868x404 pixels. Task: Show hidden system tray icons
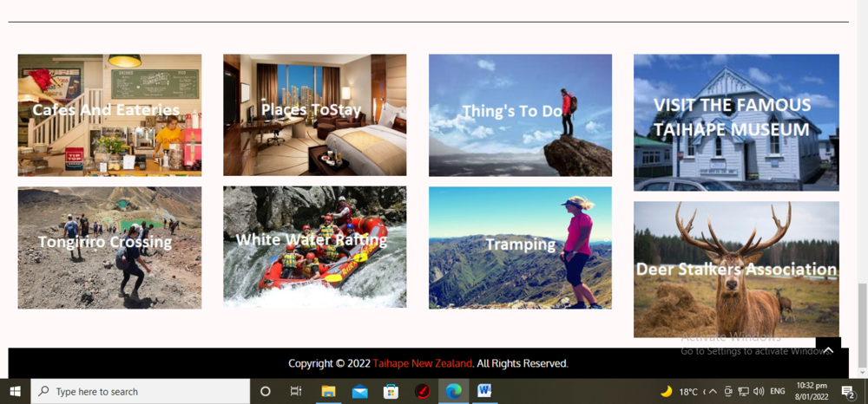tap(713, 391)
